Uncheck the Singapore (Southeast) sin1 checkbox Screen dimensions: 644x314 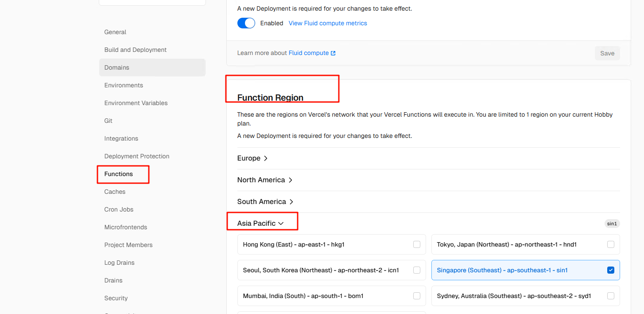[x=611, y=270]
